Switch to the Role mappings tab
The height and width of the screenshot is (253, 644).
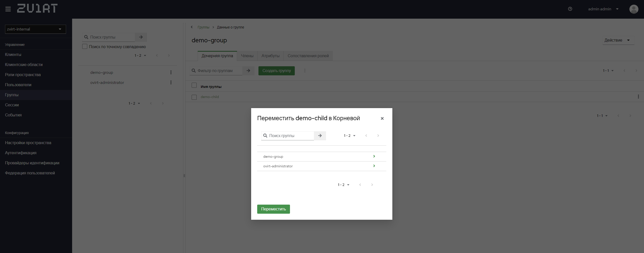[308, 56]
